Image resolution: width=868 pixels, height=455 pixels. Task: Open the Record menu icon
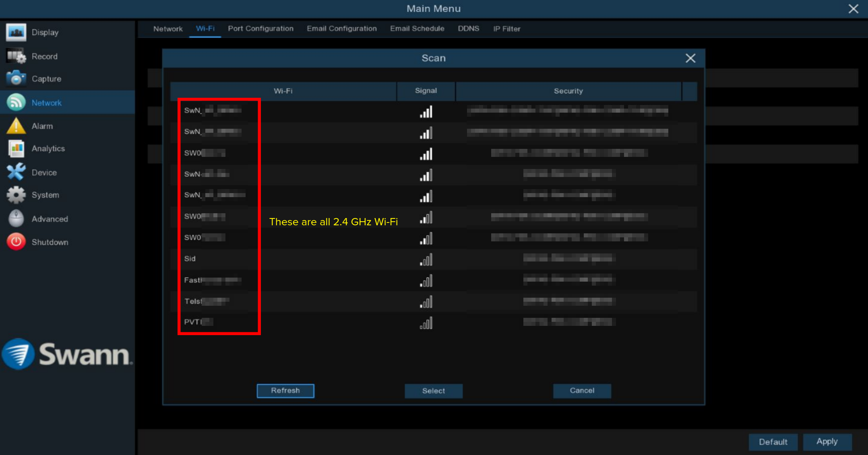[x=16, y=56]
